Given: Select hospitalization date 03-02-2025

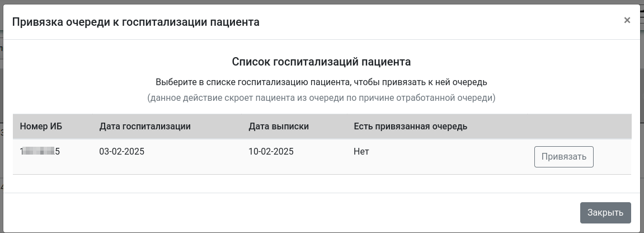Looking at the screenshot, I should tap(122, 152).
